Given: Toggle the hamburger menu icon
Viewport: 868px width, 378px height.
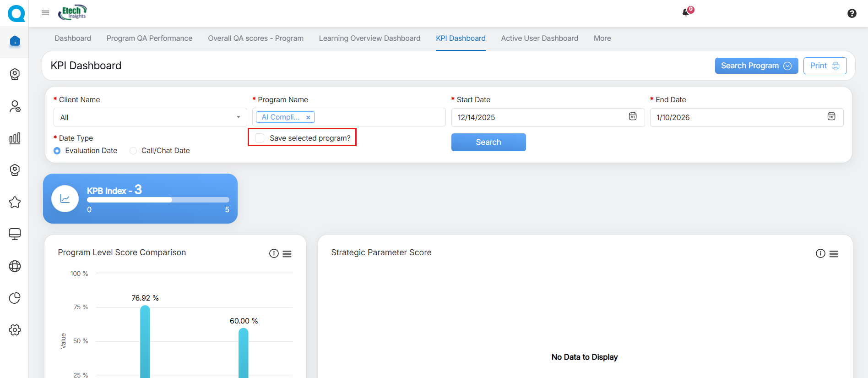Looking at the screenshot, I should [x=45, y=13].
